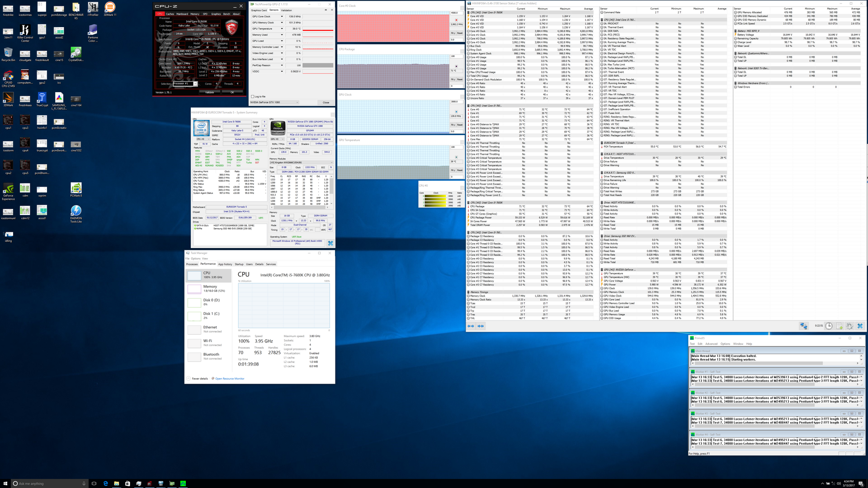This screenshot has width=868, height=488.
Task: Open the TrueCrypt desktop shortcut
Action: 42,99
